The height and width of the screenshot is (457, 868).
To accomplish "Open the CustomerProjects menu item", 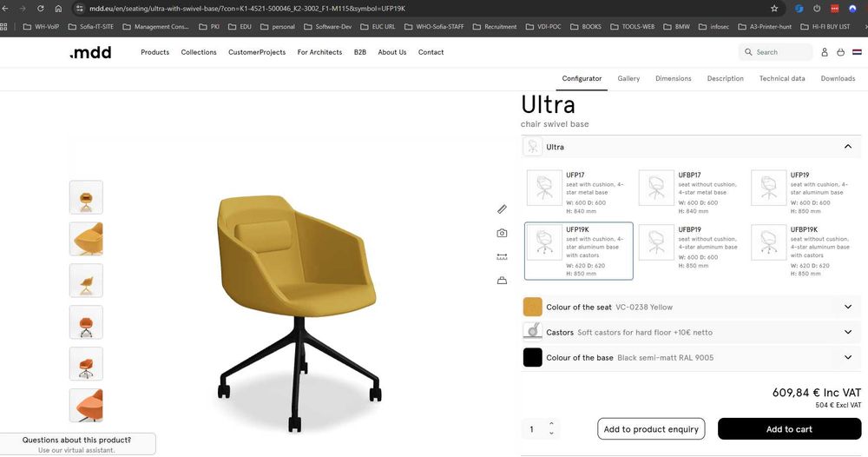I will (x=257, y=52).
